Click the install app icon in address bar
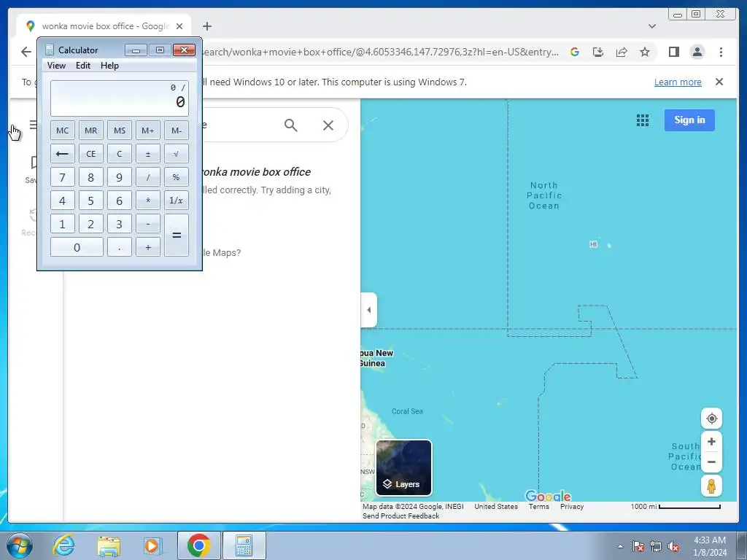747x560 pixels. click(598, 52)
